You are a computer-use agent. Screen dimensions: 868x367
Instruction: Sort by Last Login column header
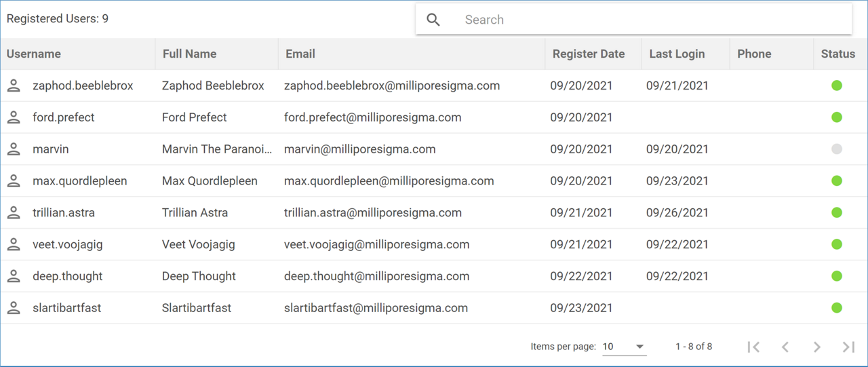pyautogui.click(x=677, y=54)
